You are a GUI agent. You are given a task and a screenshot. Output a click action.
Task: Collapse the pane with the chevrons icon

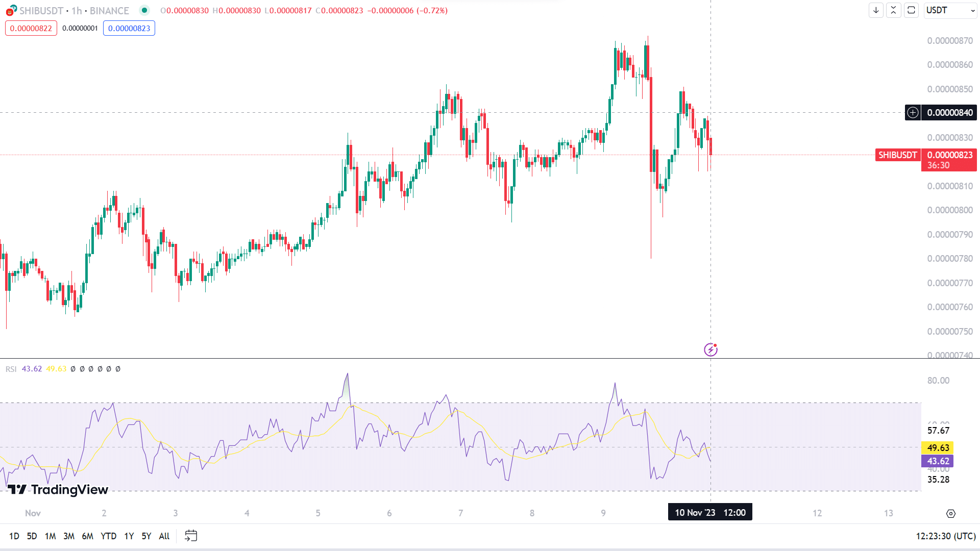(893, 10)
